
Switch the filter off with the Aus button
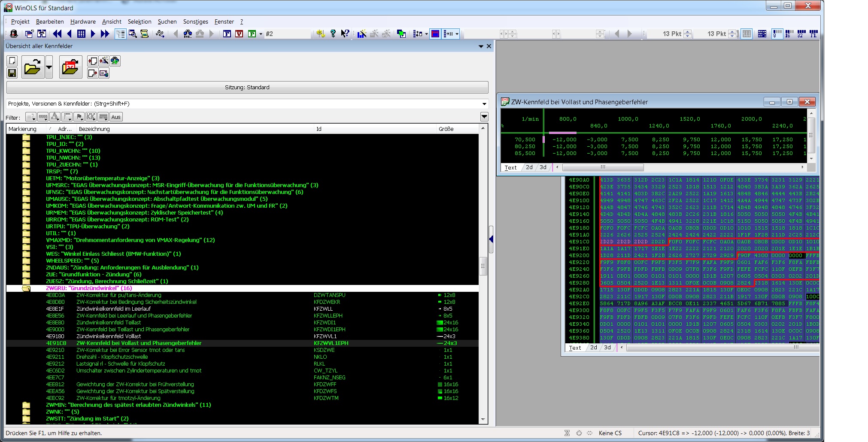(116, 117)
